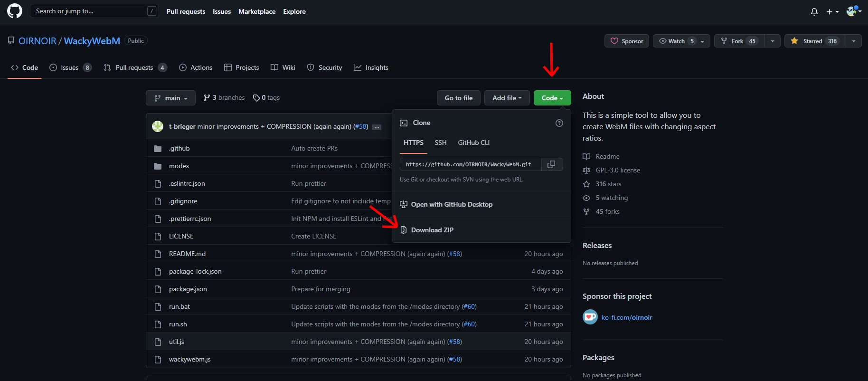
Task: Open the LICENSE file
Action: click(x=181, y=236)
